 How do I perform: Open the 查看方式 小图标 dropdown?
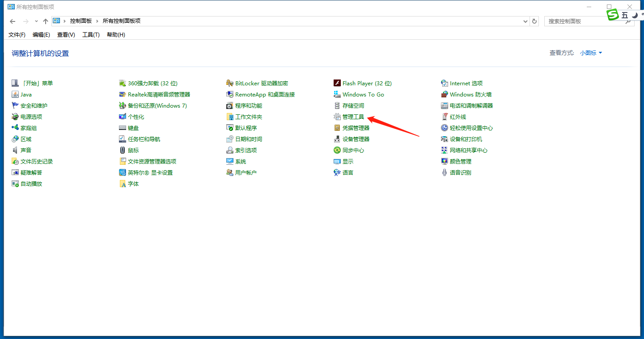pyautogui.click(x=591, y=53)
